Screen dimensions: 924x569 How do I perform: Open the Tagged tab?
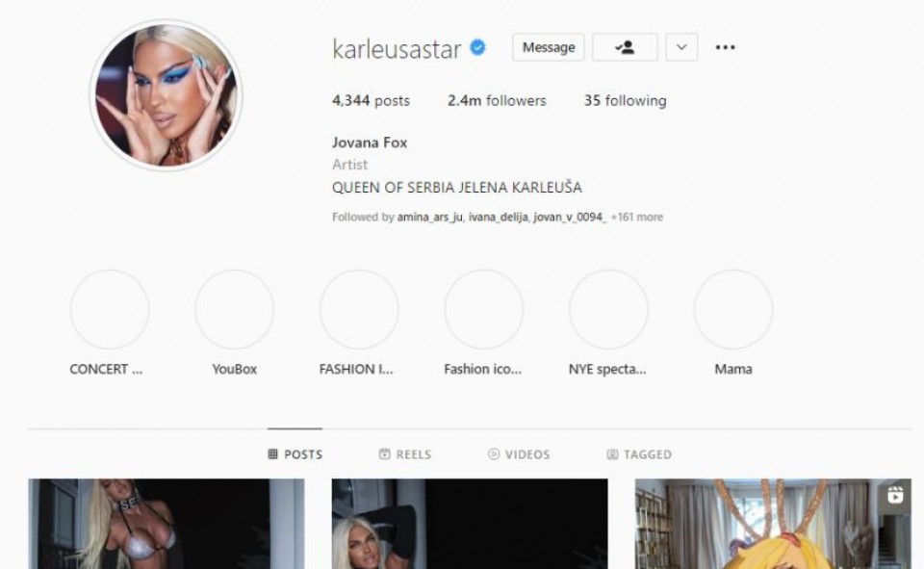[x=639, y=454]
